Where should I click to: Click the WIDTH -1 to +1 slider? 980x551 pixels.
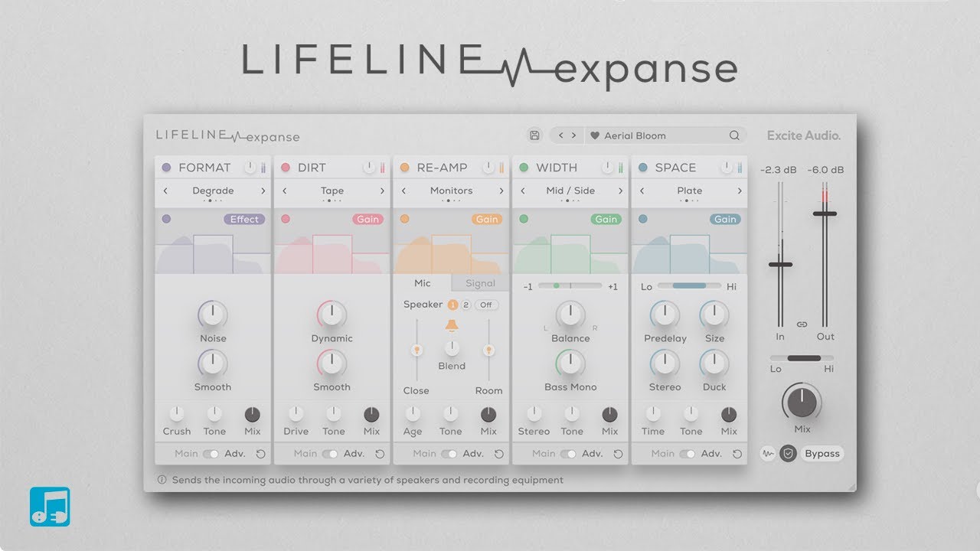[x=570, y=285]
